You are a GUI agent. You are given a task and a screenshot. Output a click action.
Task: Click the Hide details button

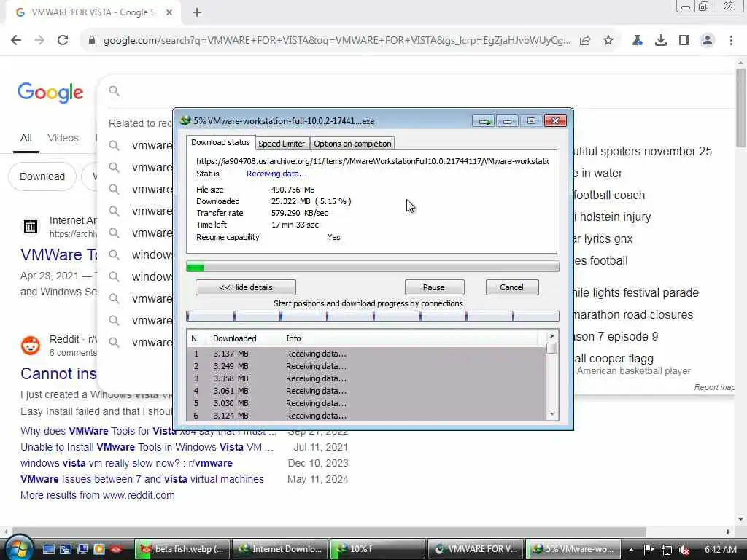click(246, 287)
